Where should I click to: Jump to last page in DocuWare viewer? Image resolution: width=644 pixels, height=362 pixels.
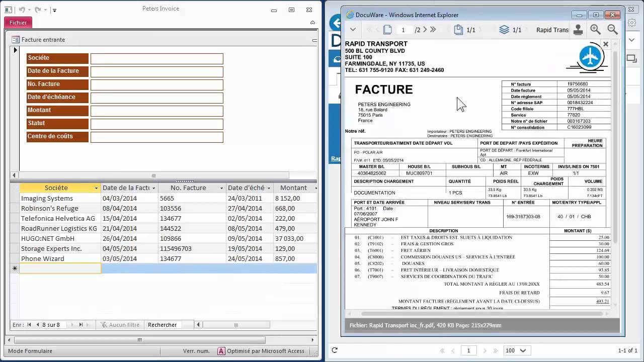coord(433,30)
